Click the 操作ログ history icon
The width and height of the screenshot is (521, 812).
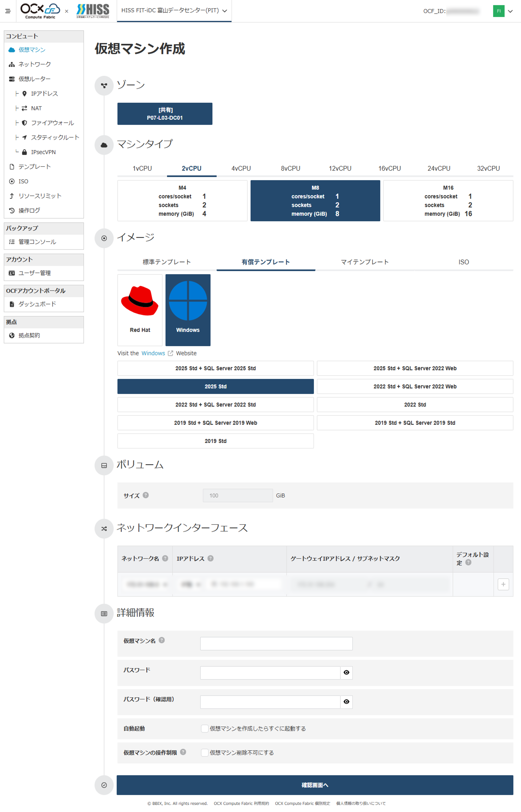point(12,210)
